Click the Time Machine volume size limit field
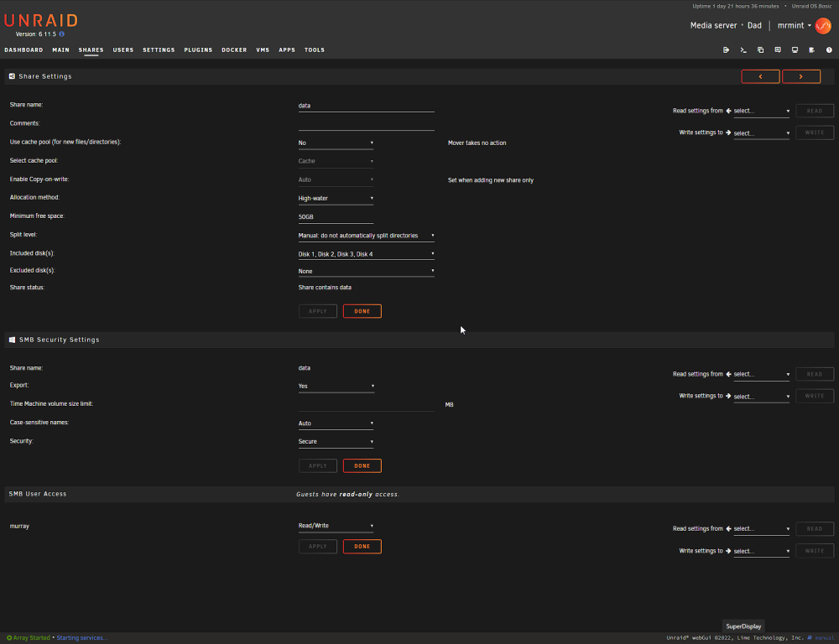Viewport: 839px width, 644px height. pos(366,405)
